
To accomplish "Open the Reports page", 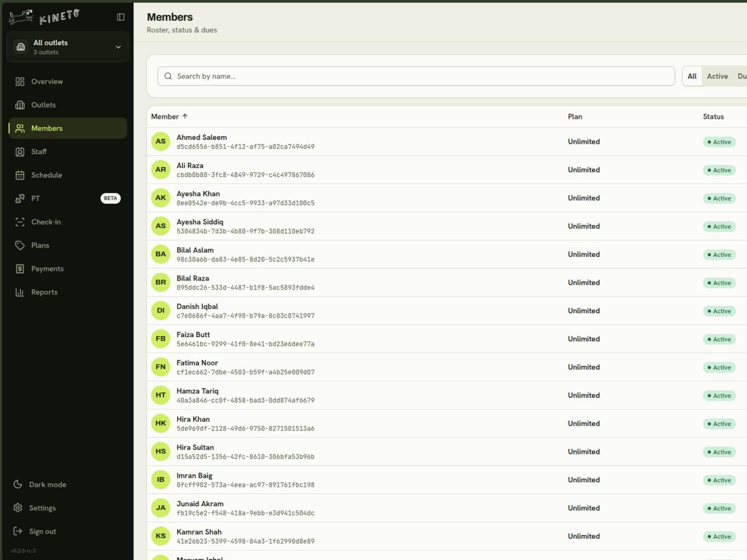I will 68,292.
